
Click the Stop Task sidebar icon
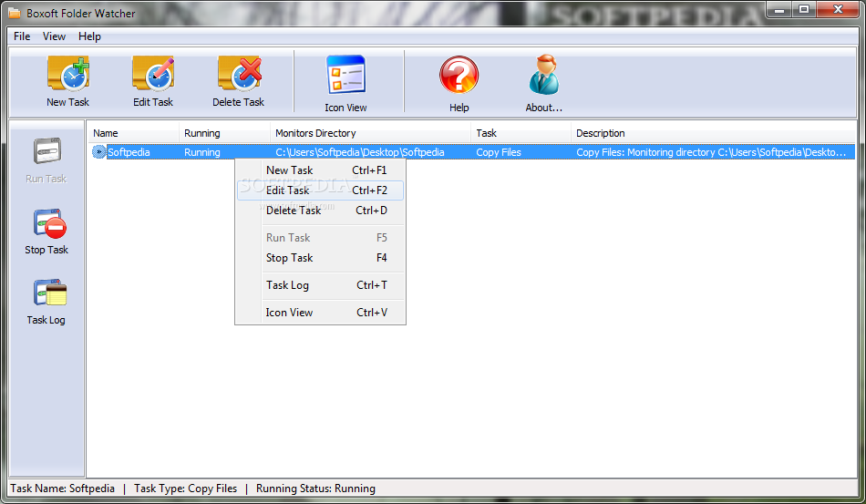(49, 223)
